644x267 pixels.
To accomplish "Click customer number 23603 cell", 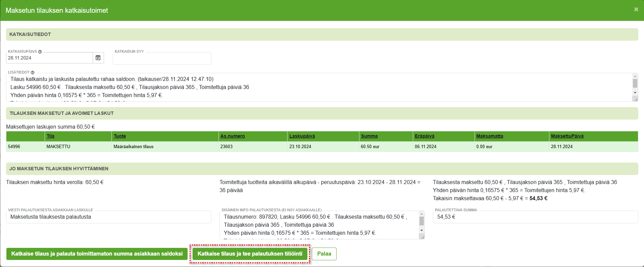I will click(253, 146).
